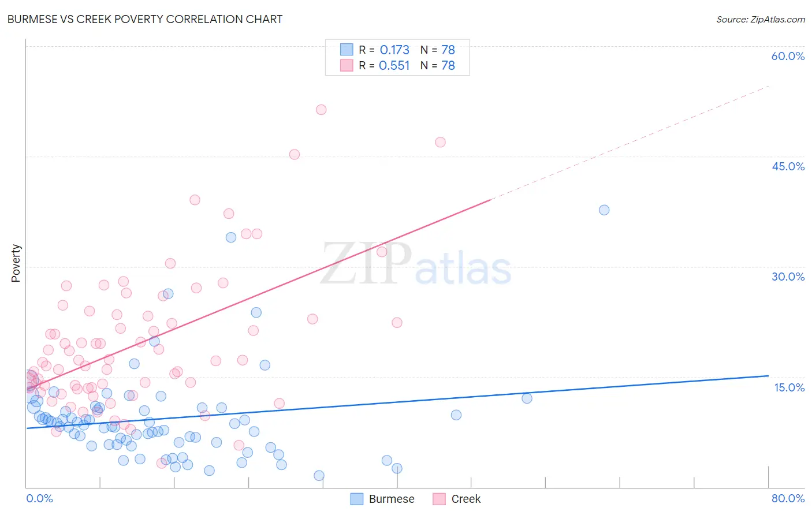Screen dimensions: 812x515
Task: Click the blue swatch beside R = 0.173
Action: click(347, 50)
